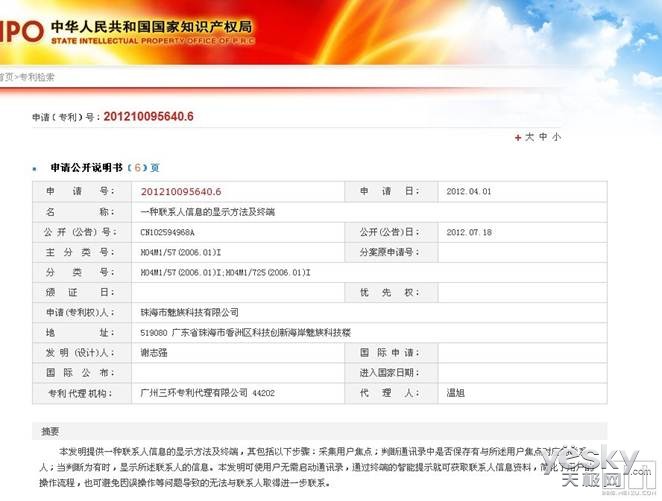
Task: Set font size to 小
Action: point(557,137)
